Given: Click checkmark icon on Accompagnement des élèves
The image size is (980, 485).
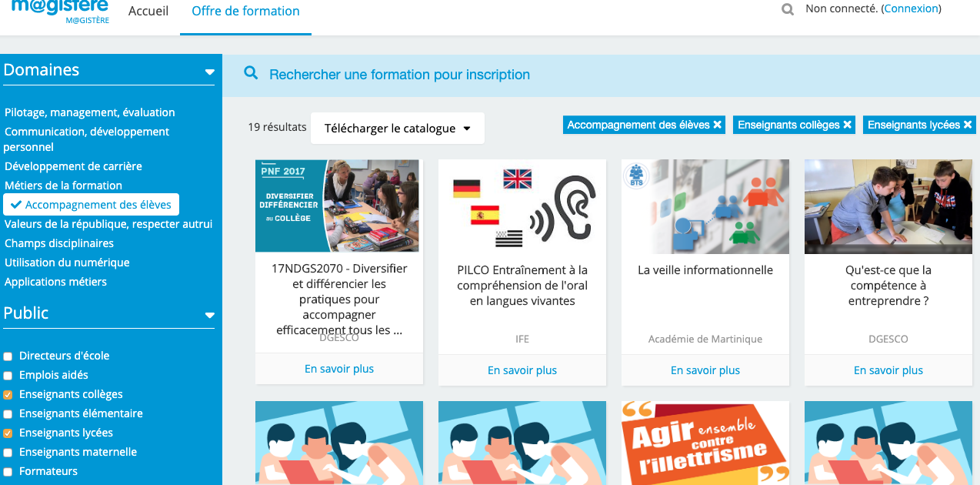Looking at the screenshot, I should click(16, 205).
